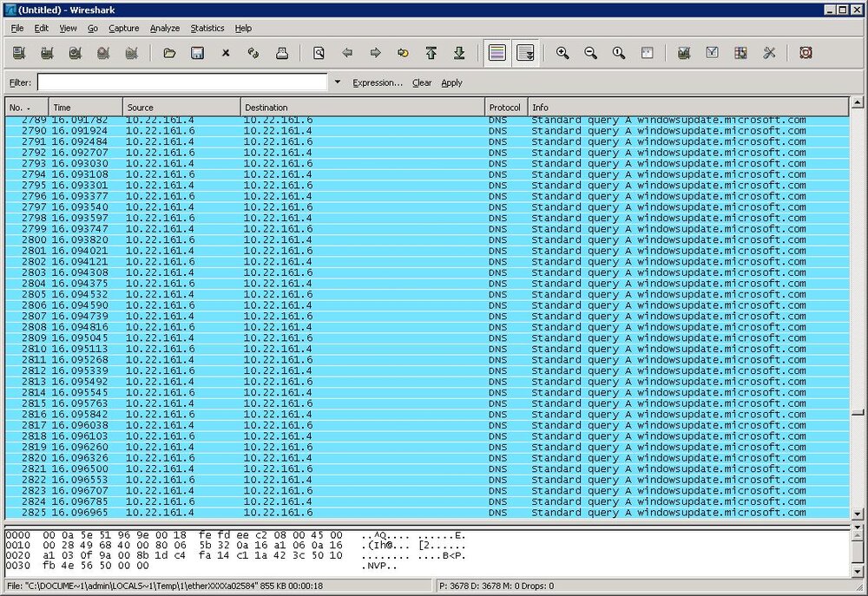
Task: Open help lifebuoy icon
Action: 806,53
